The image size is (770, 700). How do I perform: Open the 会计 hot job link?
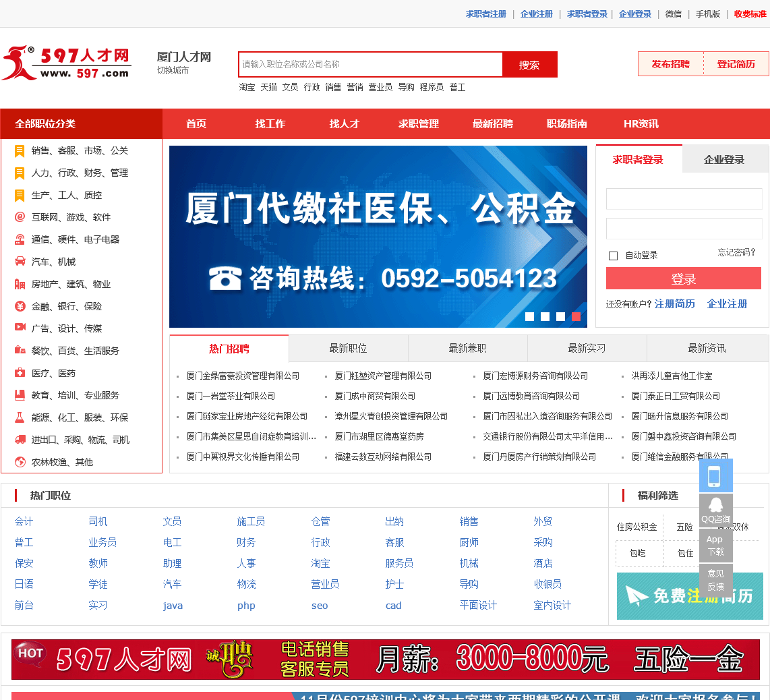[x=24, y=522]
